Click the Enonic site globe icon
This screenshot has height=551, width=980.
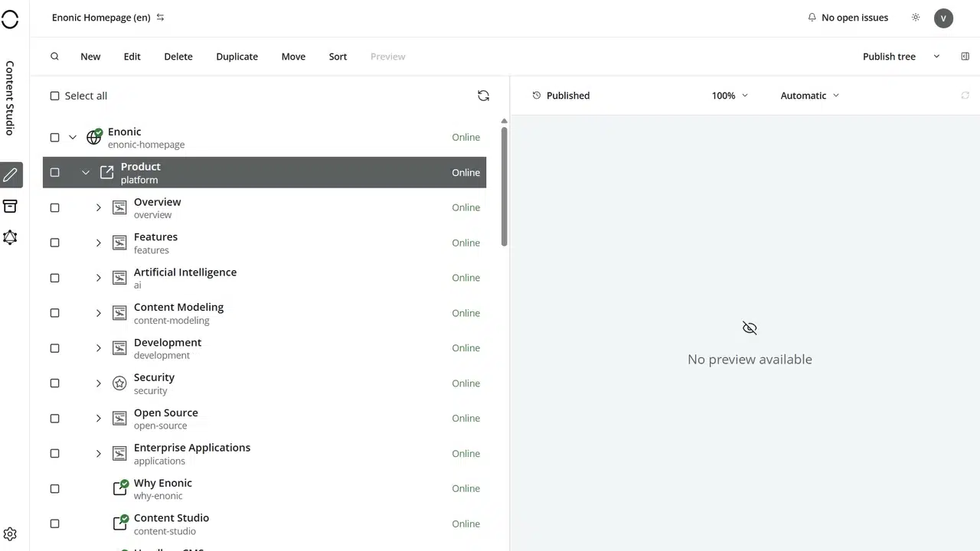click(x=94, y=137)
